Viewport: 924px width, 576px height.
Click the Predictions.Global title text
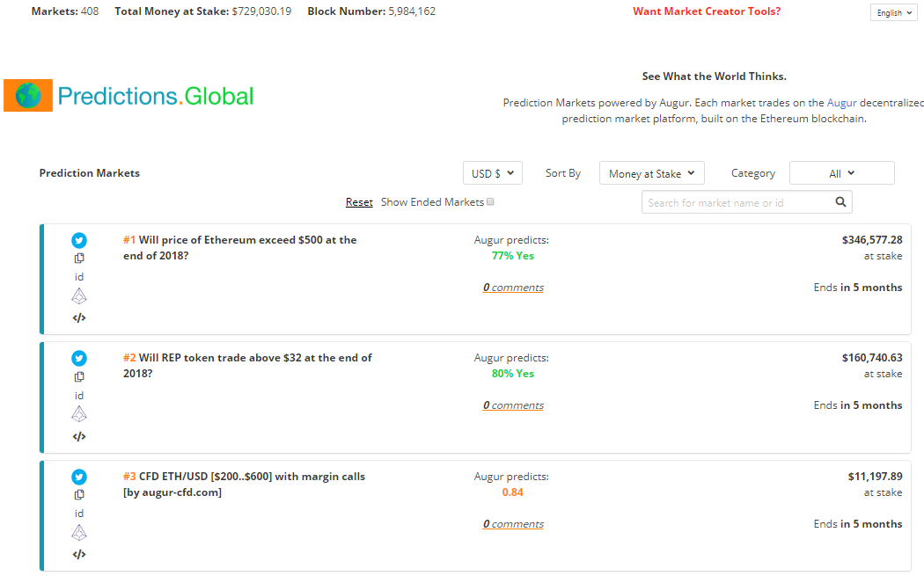(156, 96)
